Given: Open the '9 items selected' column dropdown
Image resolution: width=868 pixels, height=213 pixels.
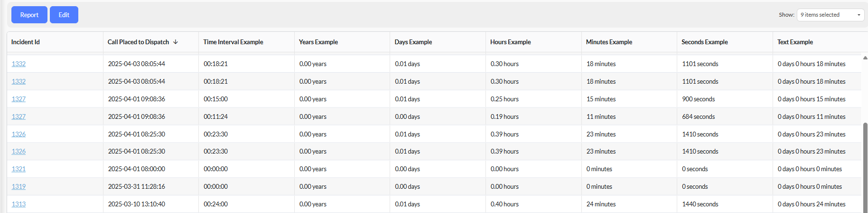Looking at the screenshot, I should (x=831, y=15).
